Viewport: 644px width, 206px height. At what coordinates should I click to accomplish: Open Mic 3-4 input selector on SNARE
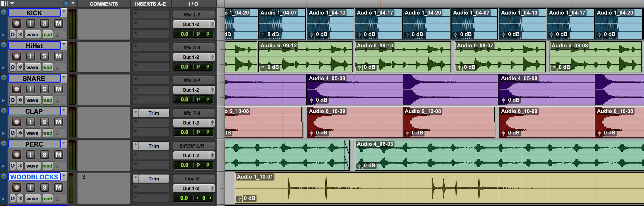[x=192, y=80]
